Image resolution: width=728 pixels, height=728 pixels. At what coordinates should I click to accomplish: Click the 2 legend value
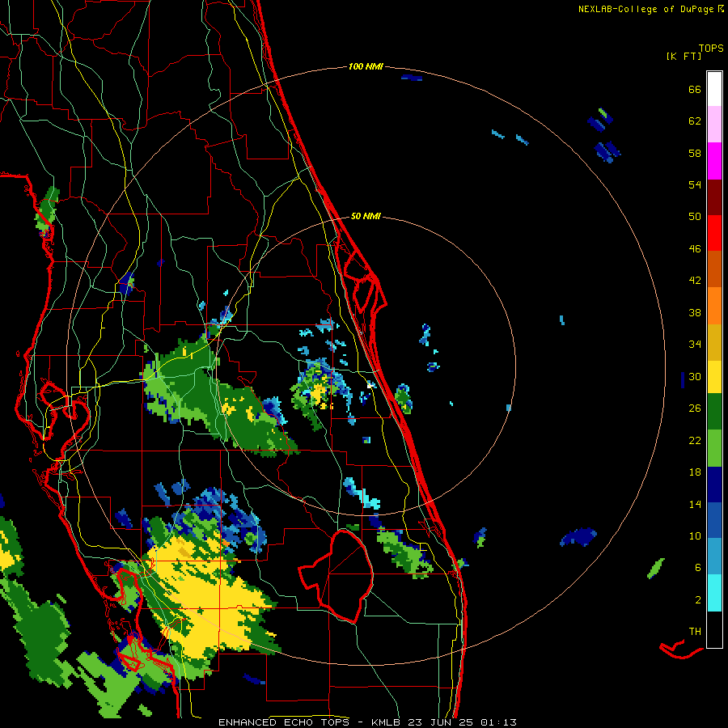pyautogui.click(x=698, y=599)
